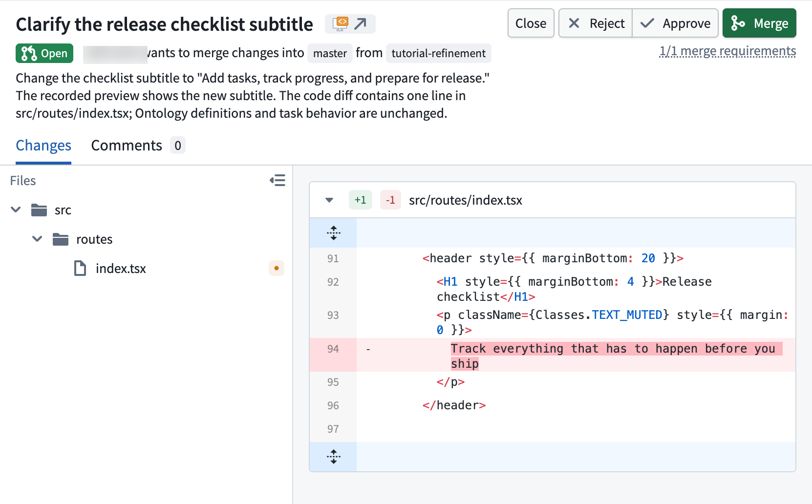Merge the pull request
The width and height of the screenshot is (812, 504).
pos(759,23)
